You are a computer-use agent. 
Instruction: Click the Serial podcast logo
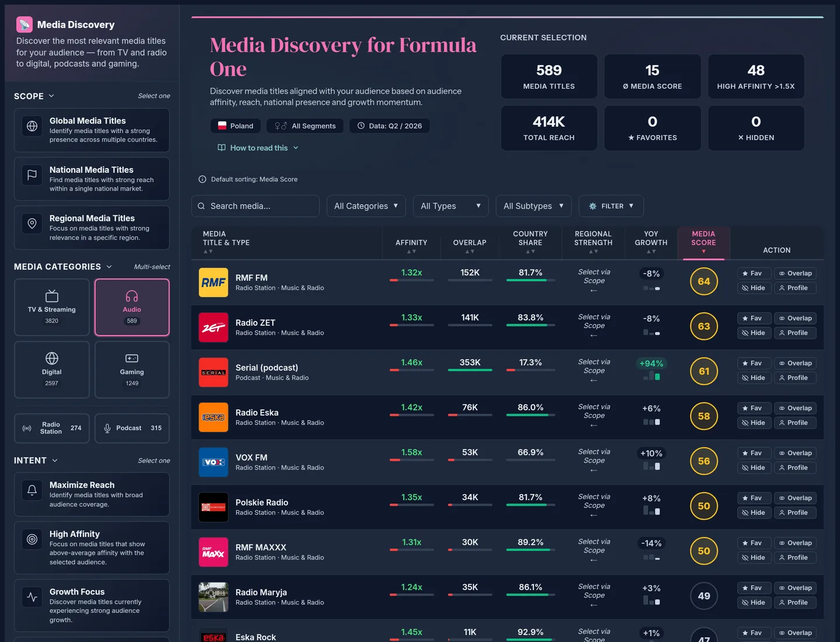tap(213, 372)
